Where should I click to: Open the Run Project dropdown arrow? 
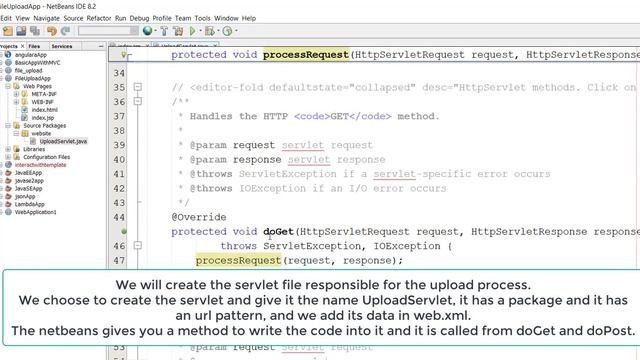pyautogui.click(x=200, y=31)
